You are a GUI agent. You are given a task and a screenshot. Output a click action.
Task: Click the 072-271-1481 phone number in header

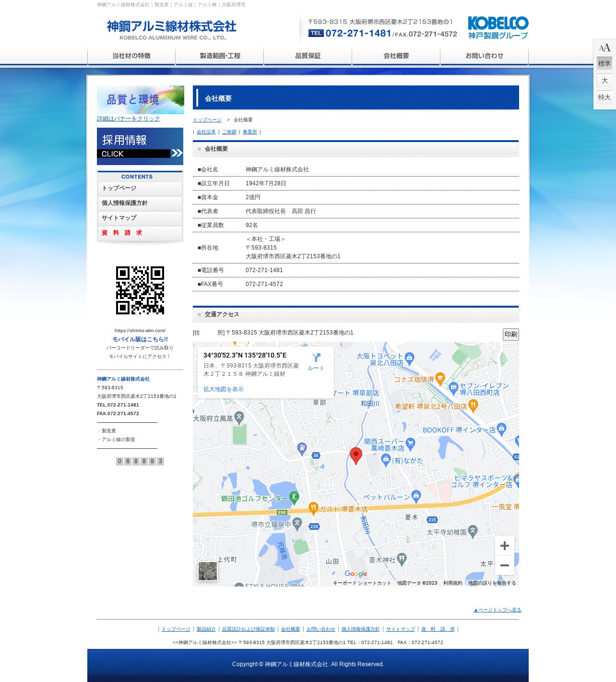pos(358,33)
